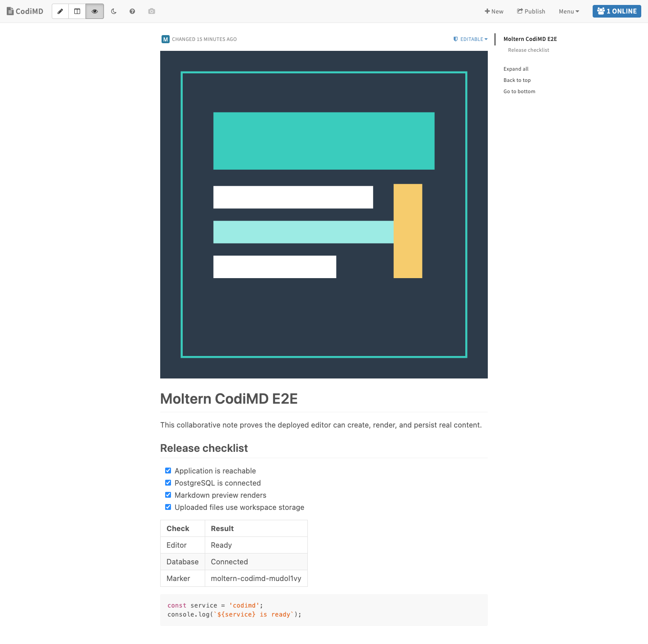Image resolution: width=648 pixels, height=644 pixels.
Task: Jump to Release checklist in contents
Action: [x=529, y=50]
